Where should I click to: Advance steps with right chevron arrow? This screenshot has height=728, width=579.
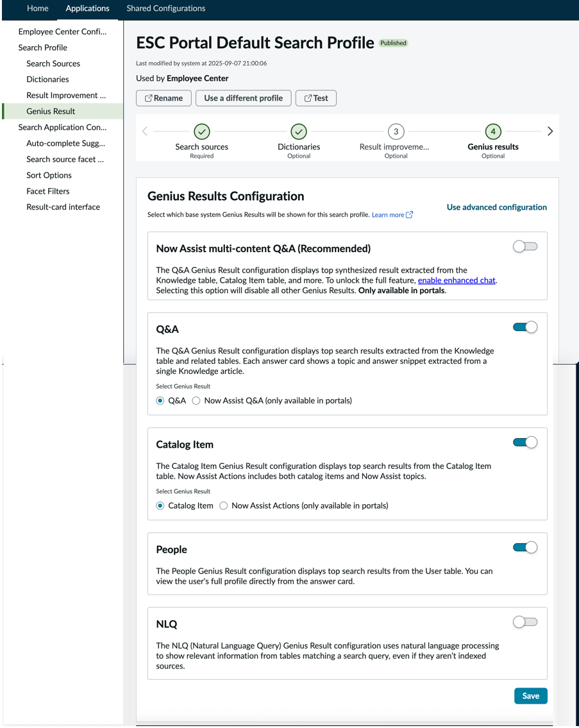(550, 131)
